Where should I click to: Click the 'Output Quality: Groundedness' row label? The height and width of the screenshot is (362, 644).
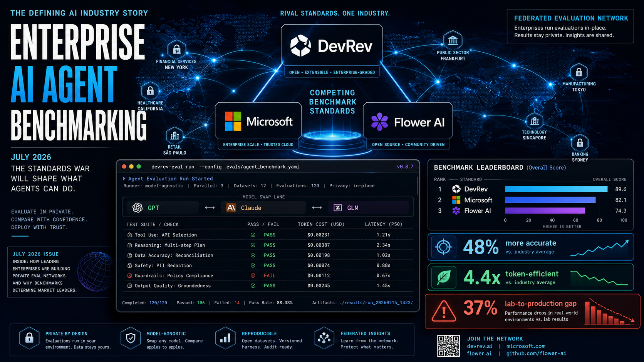pyautogui.click(x=173, y=286)
